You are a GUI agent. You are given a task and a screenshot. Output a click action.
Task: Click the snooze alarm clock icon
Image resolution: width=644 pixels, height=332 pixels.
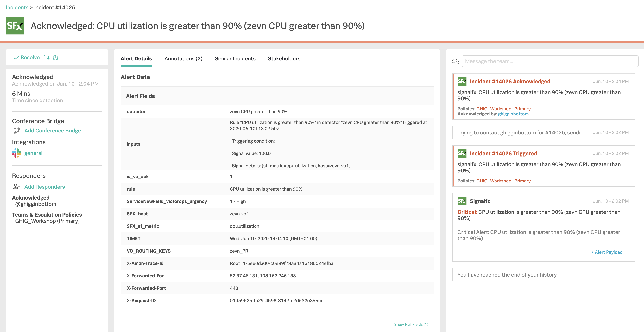click(x=56, y=57)
